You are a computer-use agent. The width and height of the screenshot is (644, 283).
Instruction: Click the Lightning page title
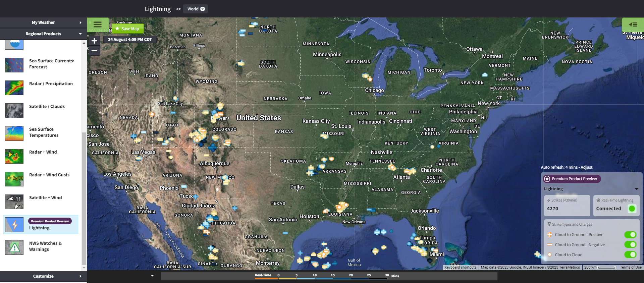pos(158,9)
